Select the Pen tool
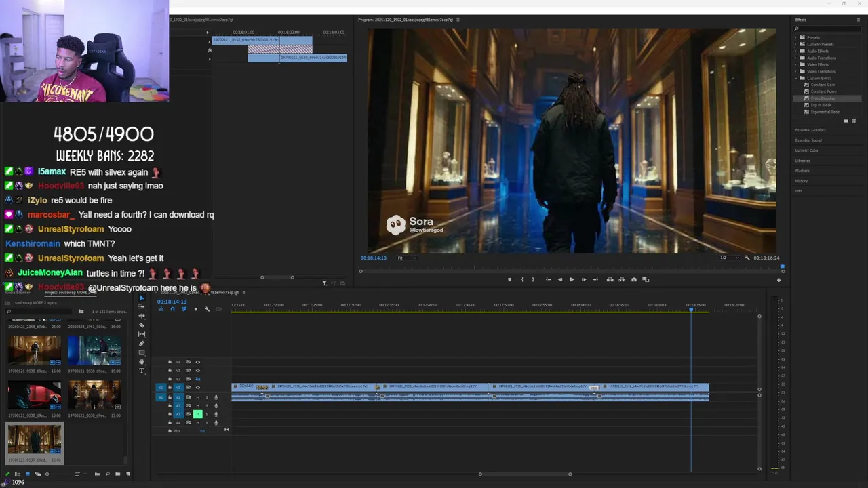The width and height of the screenshot is (868, 488). 142,344
